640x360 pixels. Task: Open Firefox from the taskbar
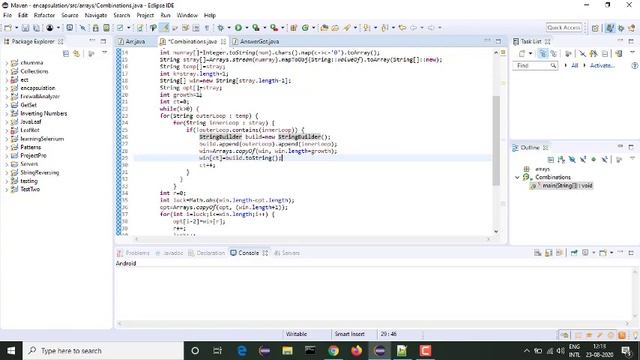click(356, 351)
